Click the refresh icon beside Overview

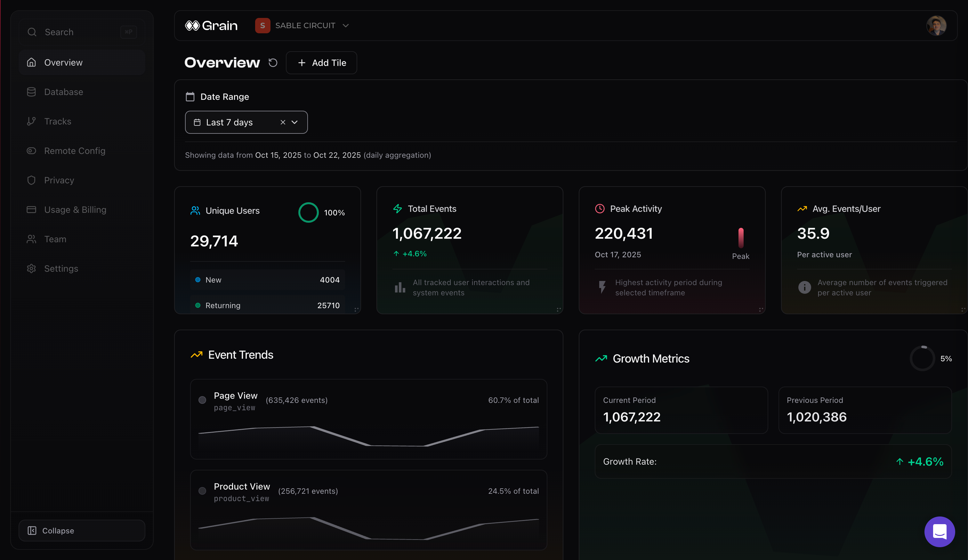coord(273,63)
